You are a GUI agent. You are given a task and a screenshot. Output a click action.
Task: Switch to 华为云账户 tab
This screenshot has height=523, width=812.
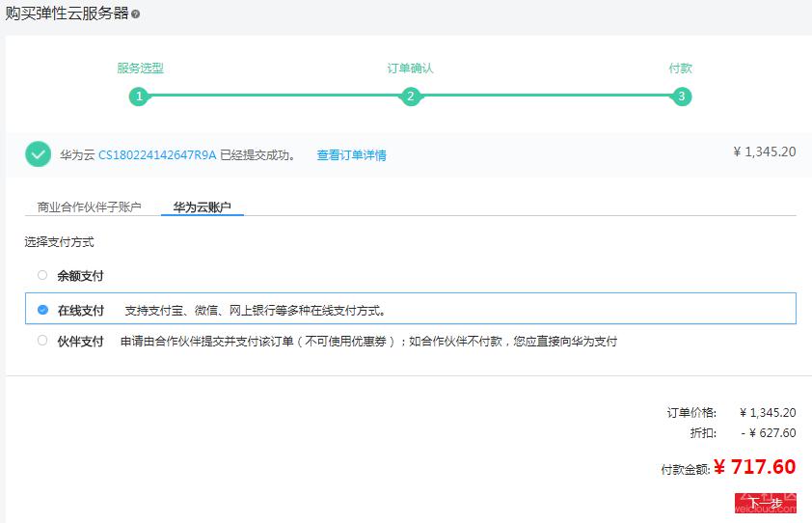(202, 206)
